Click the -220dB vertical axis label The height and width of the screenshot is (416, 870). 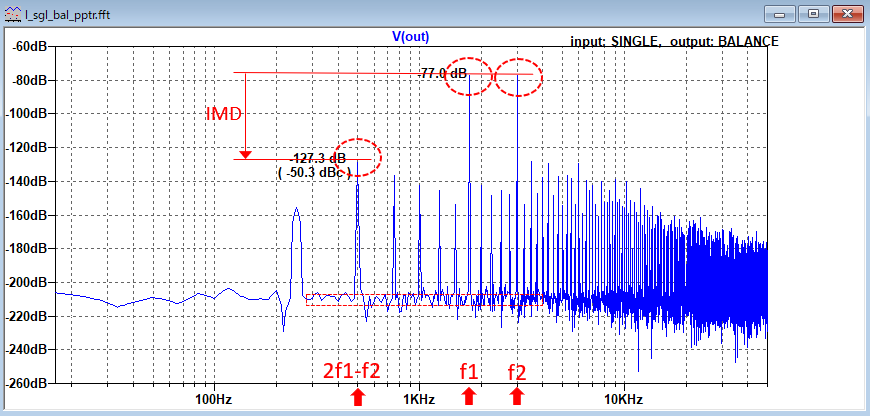(26, 316)
